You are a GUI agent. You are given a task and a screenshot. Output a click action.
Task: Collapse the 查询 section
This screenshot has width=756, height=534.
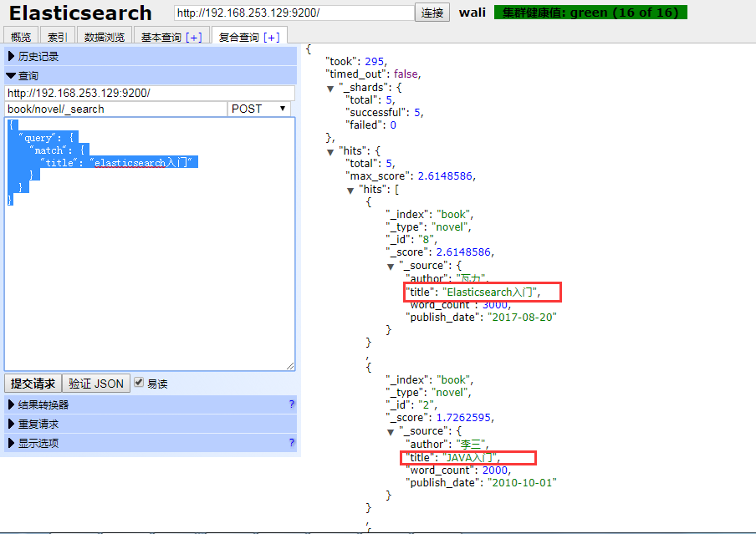point(151,76)
